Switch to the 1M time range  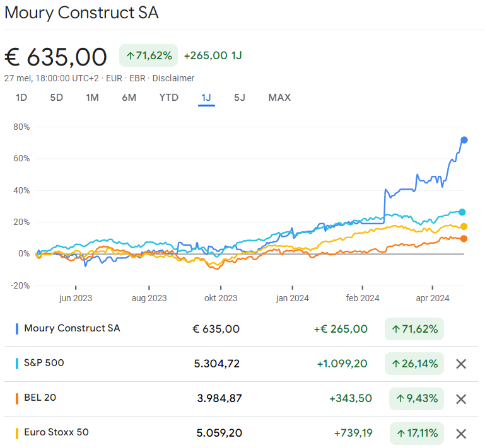93,98
